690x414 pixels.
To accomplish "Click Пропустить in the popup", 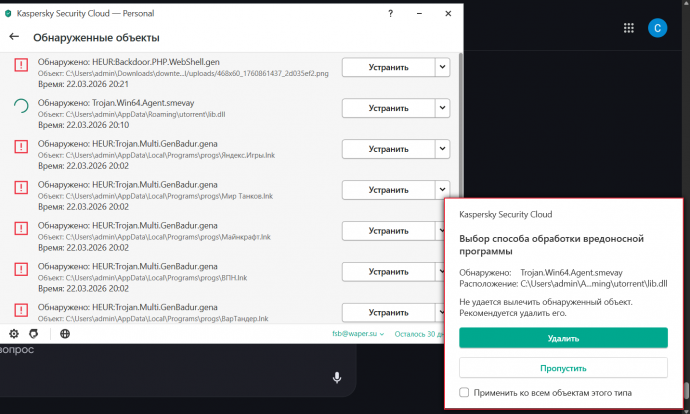I will [x=563, y=367].
